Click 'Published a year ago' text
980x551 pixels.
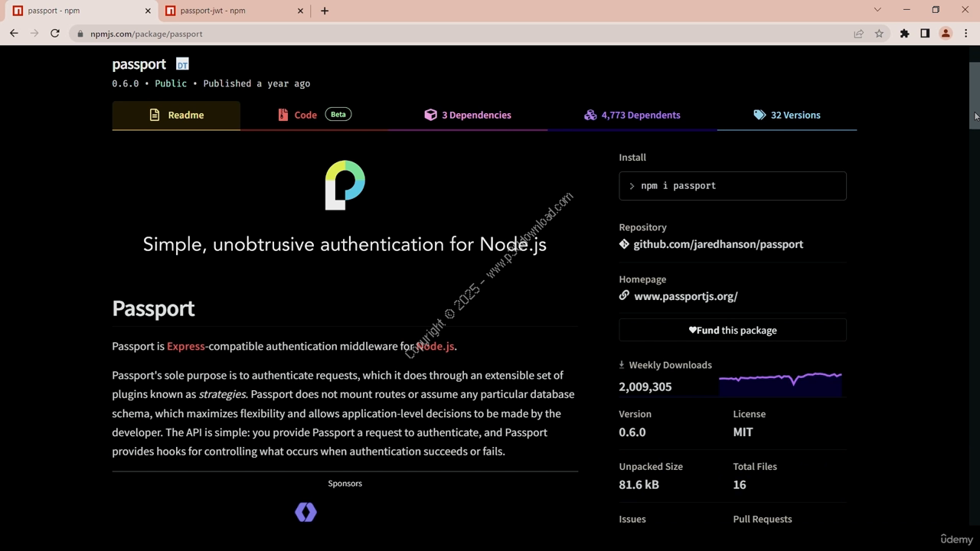pos(256,83)
